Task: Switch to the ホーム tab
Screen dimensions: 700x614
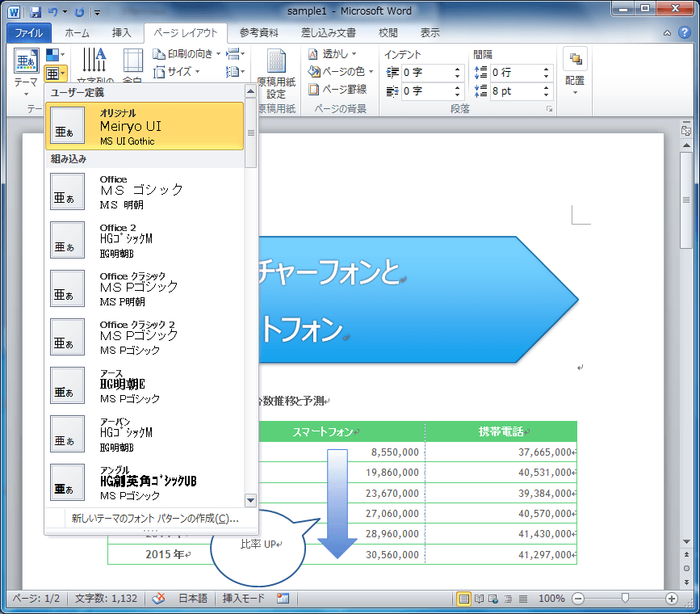Action: (77, 32)
